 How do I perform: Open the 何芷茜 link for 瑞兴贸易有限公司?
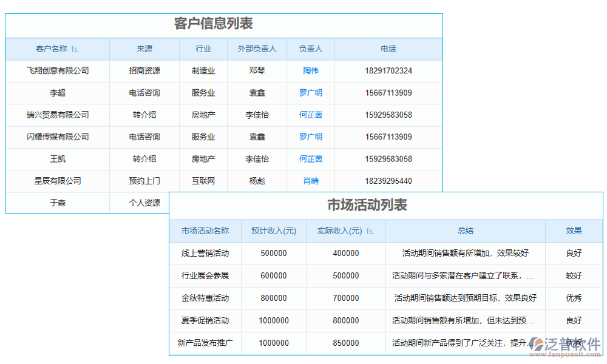click(311, 115)
